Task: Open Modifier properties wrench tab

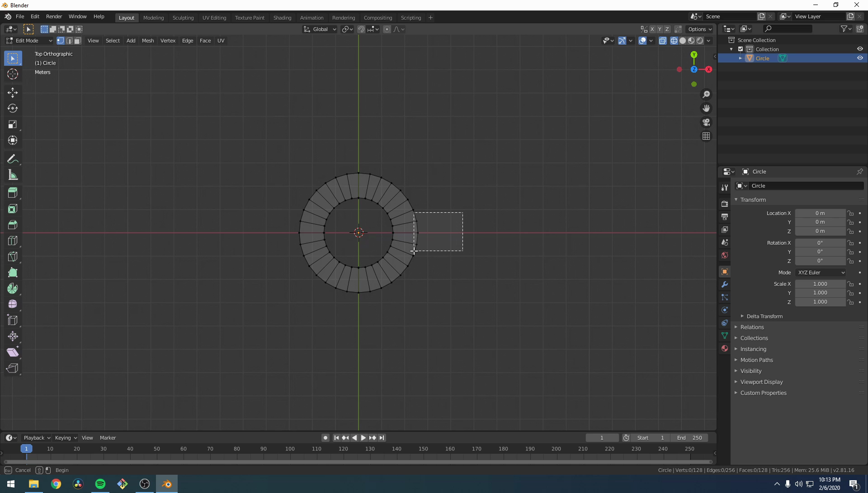Action: coord(725,284)
